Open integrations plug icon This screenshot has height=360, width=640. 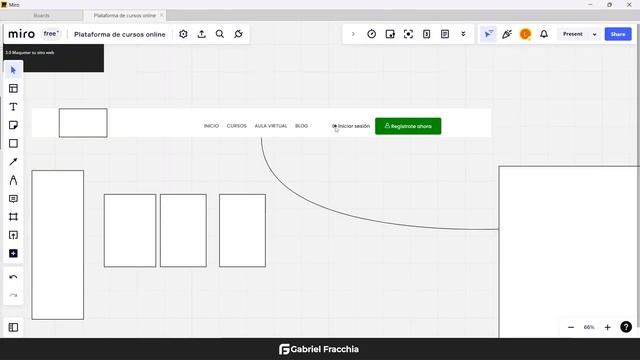(x=238, y=34)
